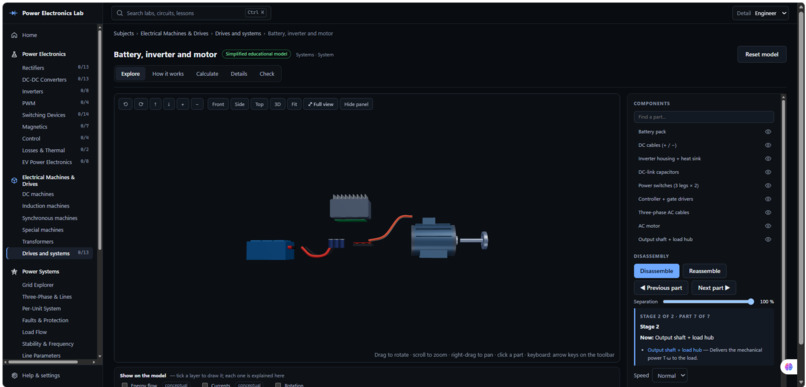Toggle Output shaft + load hub visibility
Image resolution: width=806 pixels, height=387 pixels.
(768, 239)
